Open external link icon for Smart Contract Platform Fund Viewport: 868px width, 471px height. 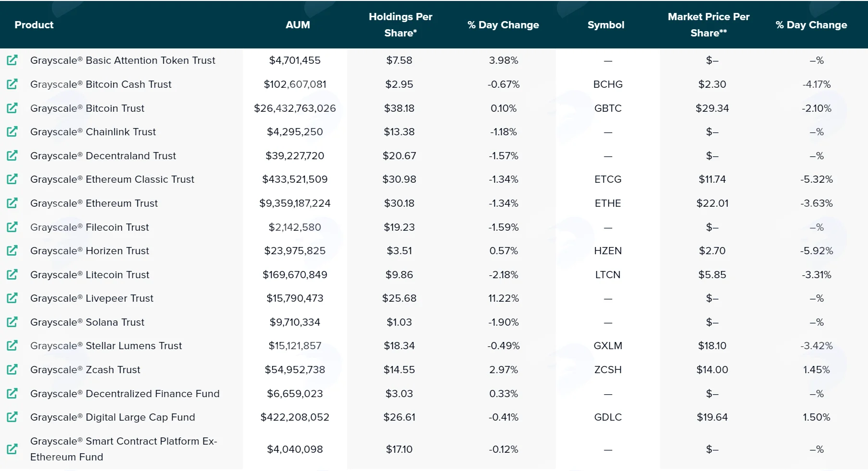point(12,449)
